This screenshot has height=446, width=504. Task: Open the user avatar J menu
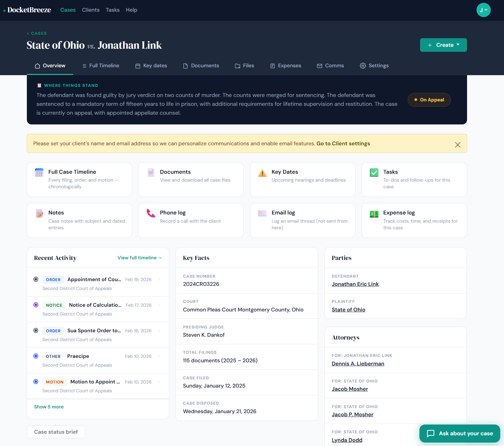(x=483, y=10)
